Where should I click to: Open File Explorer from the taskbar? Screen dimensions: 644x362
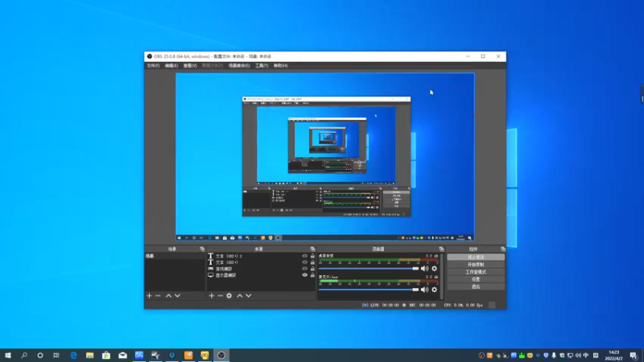(90, 355)
